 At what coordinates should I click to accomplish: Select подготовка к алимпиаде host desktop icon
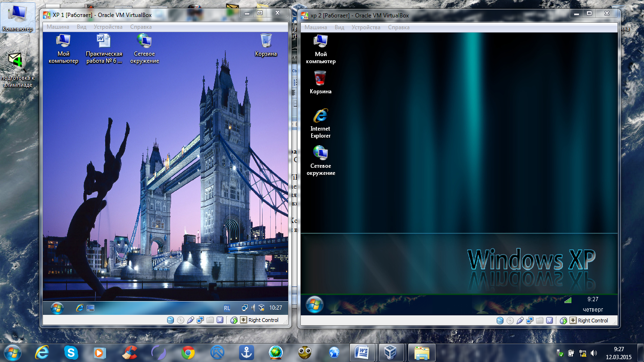coord(17,70)
